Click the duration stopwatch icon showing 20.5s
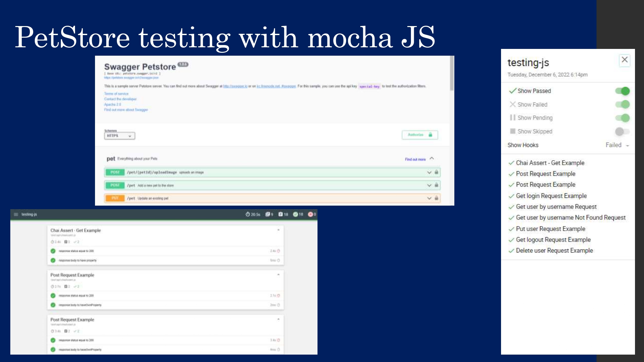 [248, 214]
